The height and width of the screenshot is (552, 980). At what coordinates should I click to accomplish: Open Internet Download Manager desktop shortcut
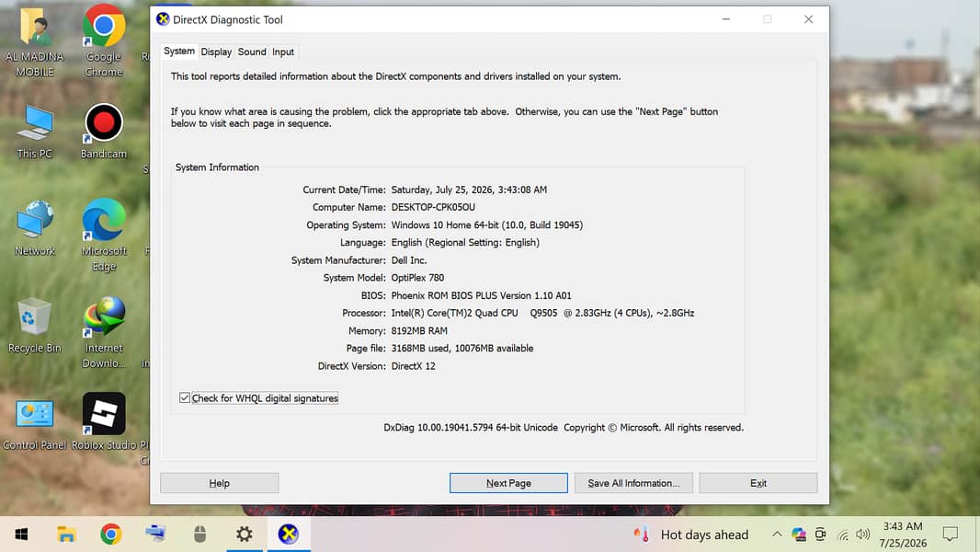pos(104,332)
